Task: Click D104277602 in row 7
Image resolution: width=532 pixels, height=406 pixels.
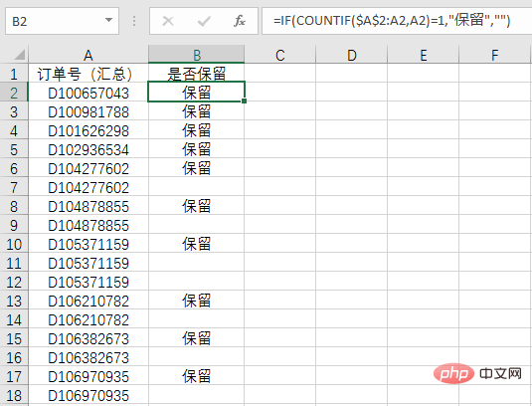Action: pos(89,187)
